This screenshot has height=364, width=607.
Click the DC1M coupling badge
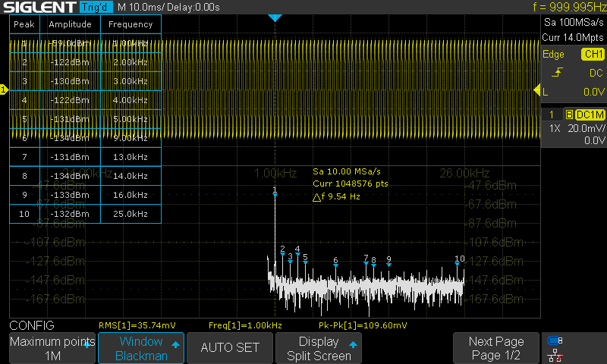590,115
